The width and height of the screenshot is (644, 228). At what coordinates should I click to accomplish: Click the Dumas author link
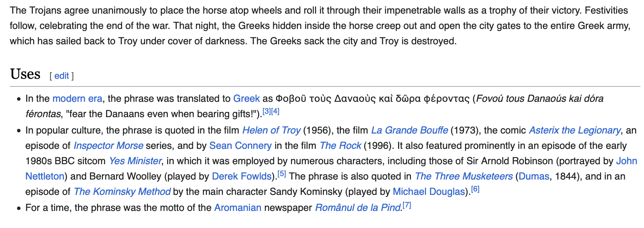534,176
